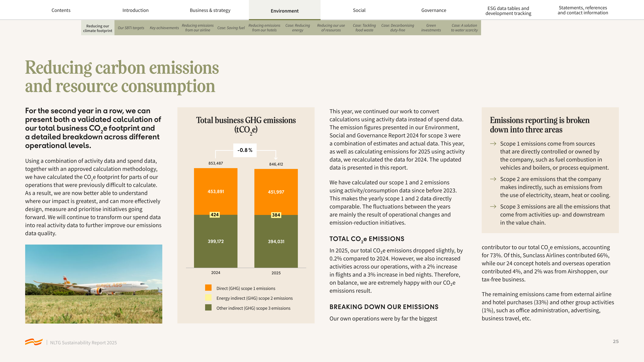Click the orange NLTG logo in footer
644x362 pixels.
pos(34,342)
